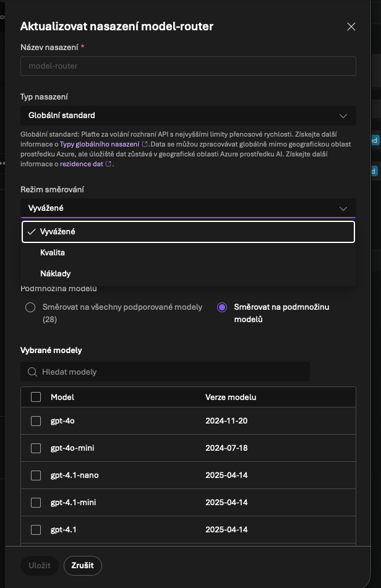Open the Typy globálního nasazení link

tap(100, 144)
